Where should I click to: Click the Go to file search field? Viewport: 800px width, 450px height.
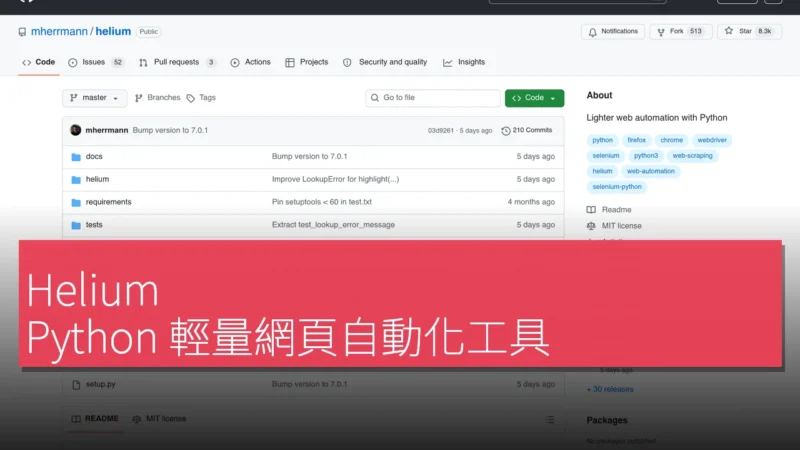pos(433,98)
